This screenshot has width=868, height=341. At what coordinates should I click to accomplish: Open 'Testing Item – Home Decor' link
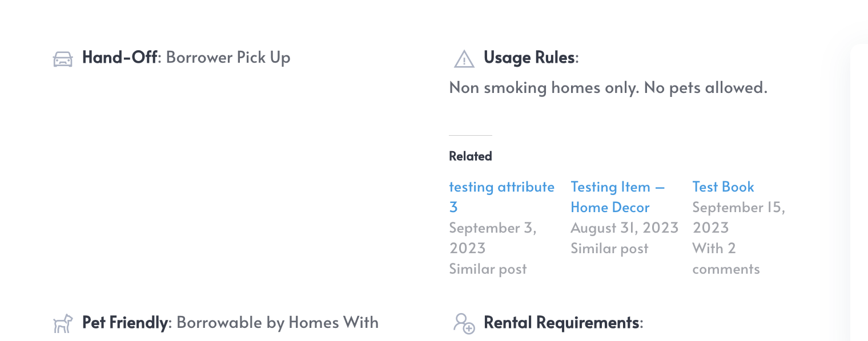tap(618, 197)
